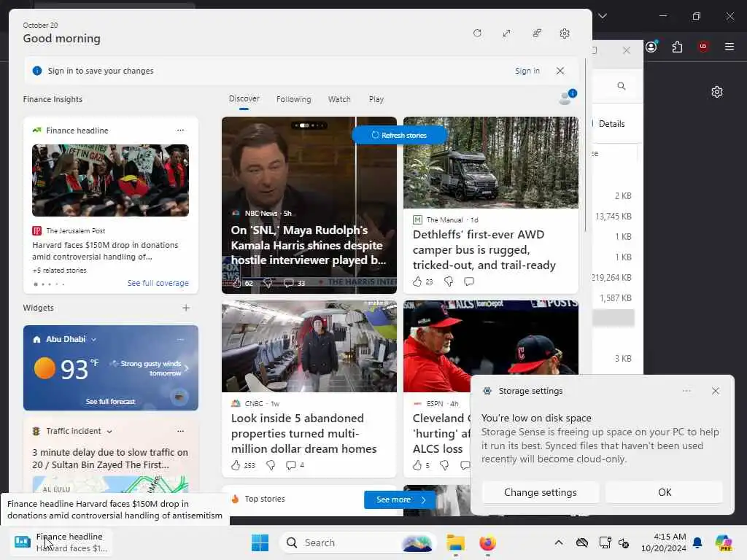Open Storage settings notification options menu

686,391
